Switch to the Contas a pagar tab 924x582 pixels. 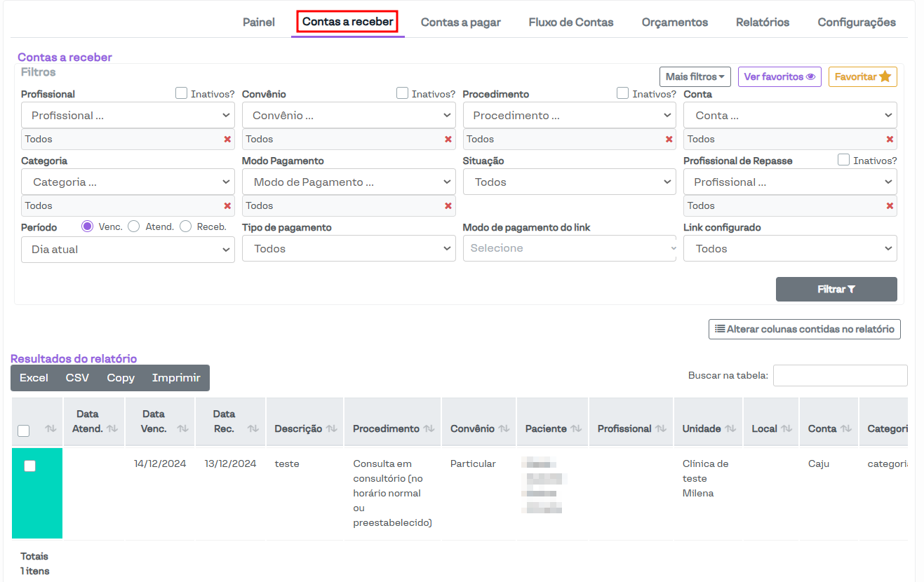(460, 22)
